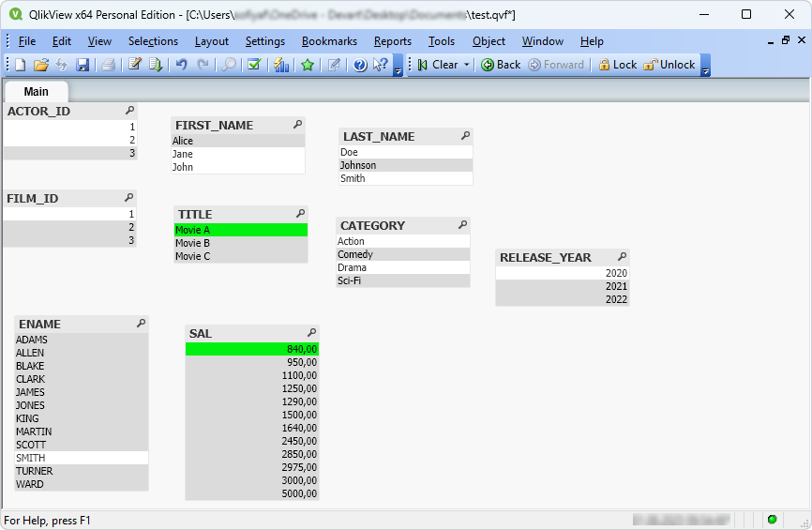812x530 pixels.
Task: Open the Quick Chart wizard icon
Action: [x=280, y=65]
